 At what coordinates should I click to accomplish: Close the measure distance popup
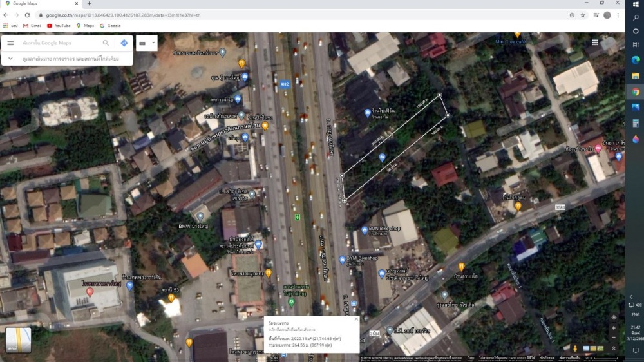coord(355,319)
